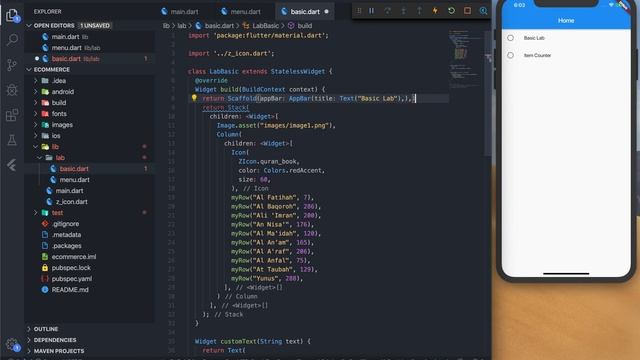Collapse the ECOMMERCE project section
This screenshot has height=360, width=640.
click(x=29, y=69)
